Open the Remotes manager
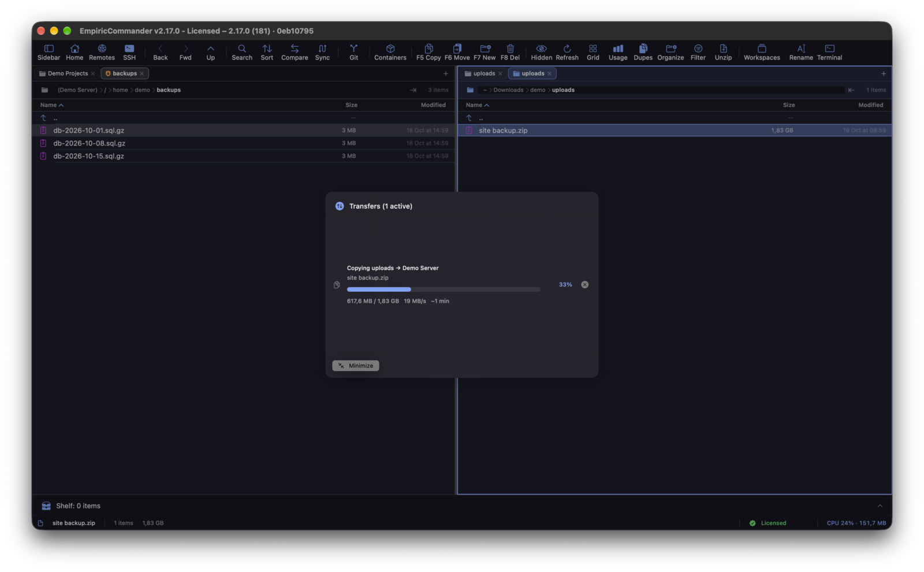924x572 pixels. [102, 52]
